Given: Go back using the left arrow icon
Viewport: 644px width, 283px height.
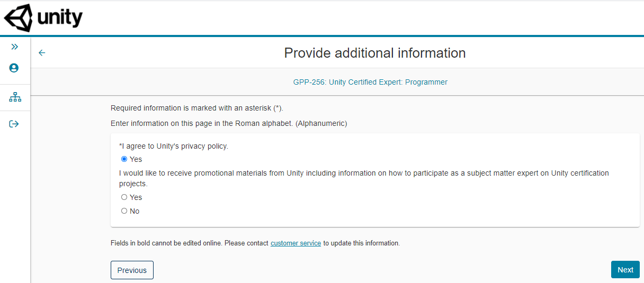Looking at the screenshot, I should (x=42, y=53).
